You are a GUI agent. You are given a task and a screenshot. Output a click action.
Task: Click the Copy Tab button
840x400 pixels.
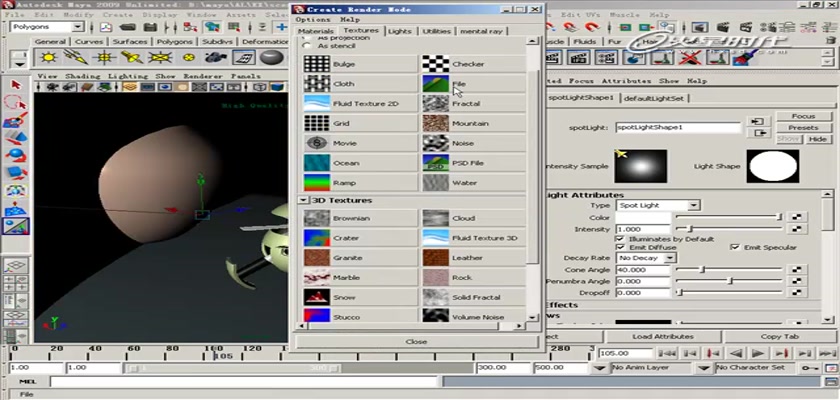click(x=779, y=337)
